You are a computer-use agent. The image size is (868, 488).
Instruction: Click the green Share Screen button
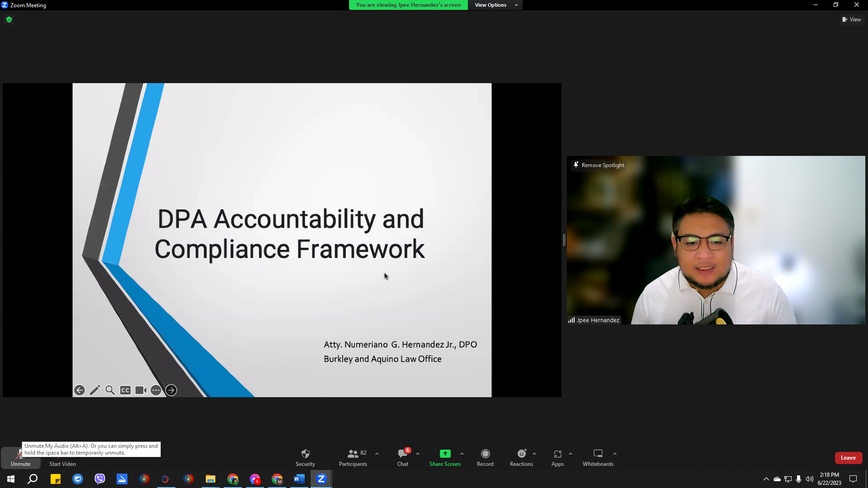445,458
